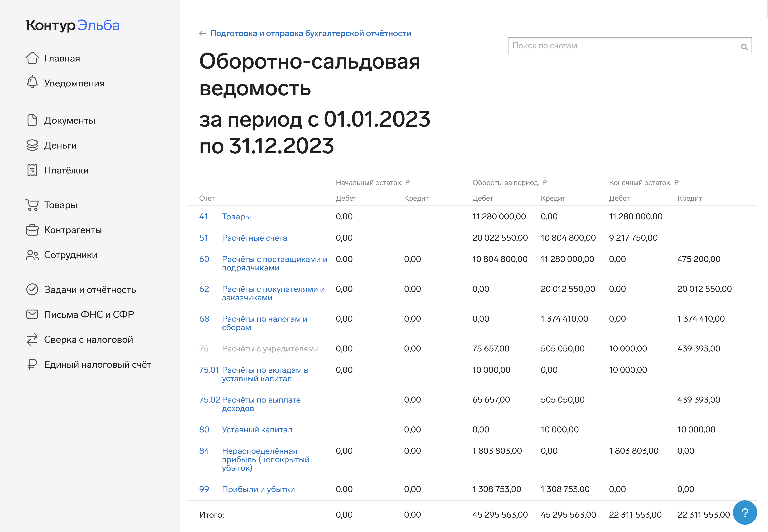Click account number 51

coord(203,238)
